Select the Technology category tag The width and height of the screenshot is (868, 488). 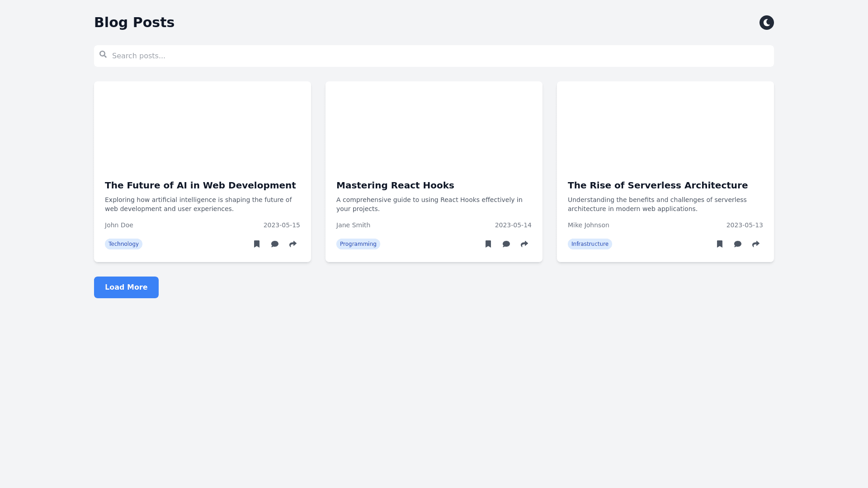tap(123, 244)
